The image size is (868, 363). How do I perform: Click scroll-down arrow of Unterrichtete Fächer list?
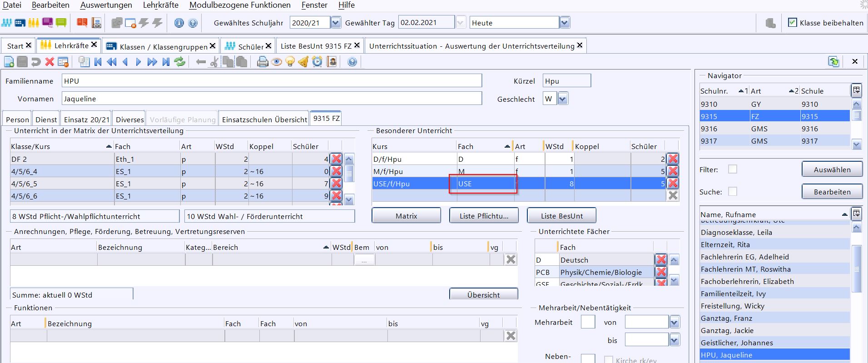pos(674,280)
